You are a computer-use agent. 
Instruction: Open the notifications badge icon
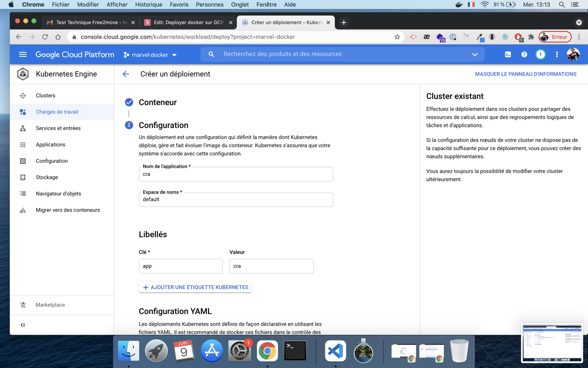[x=540, y=55]
